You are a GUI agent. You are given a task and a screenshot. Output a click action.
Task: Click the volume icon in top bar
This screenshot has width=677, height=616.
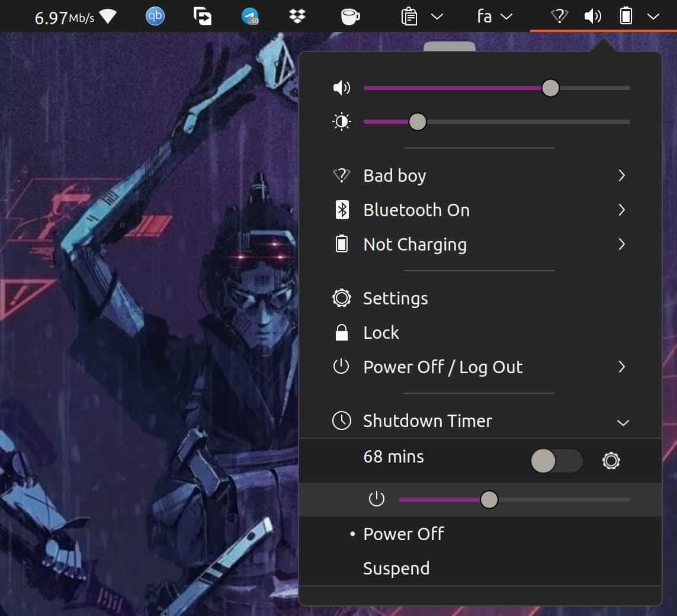[592, 17]
